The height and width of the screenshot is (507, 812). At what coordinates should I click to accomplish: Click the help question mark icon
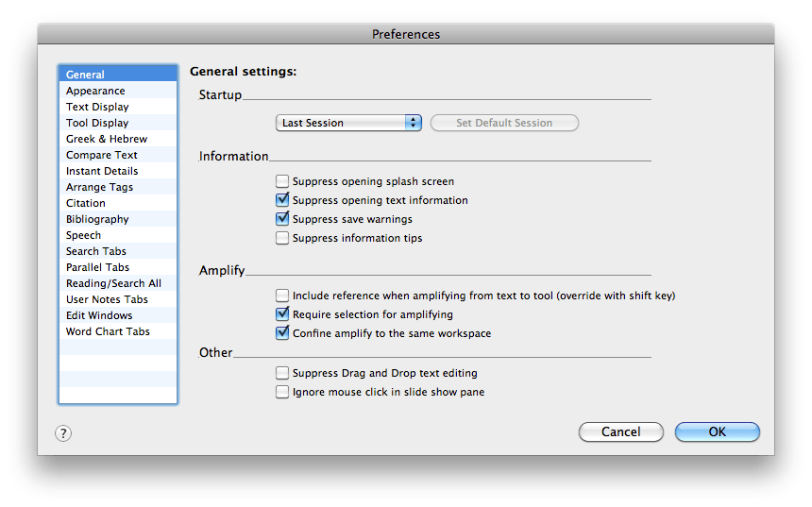click(x=63, y=433)
